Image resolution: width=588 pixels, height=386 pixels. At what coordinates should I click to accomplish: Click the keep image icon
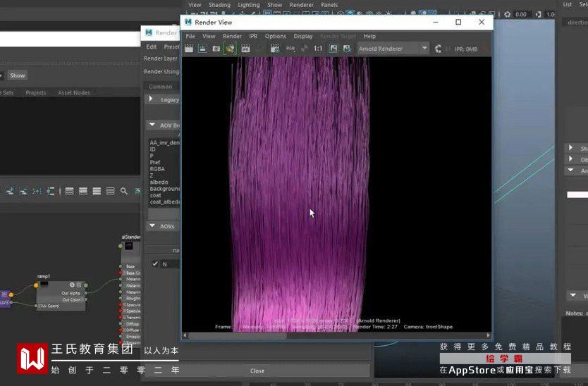[333, 49]
